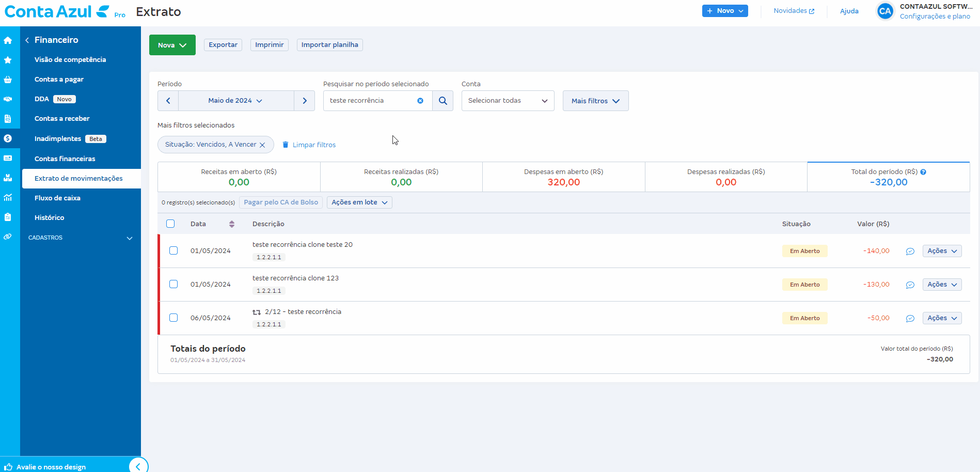Open Fluxo de caixa in sidebar menu
980x472 pixels.
(57, 198)
